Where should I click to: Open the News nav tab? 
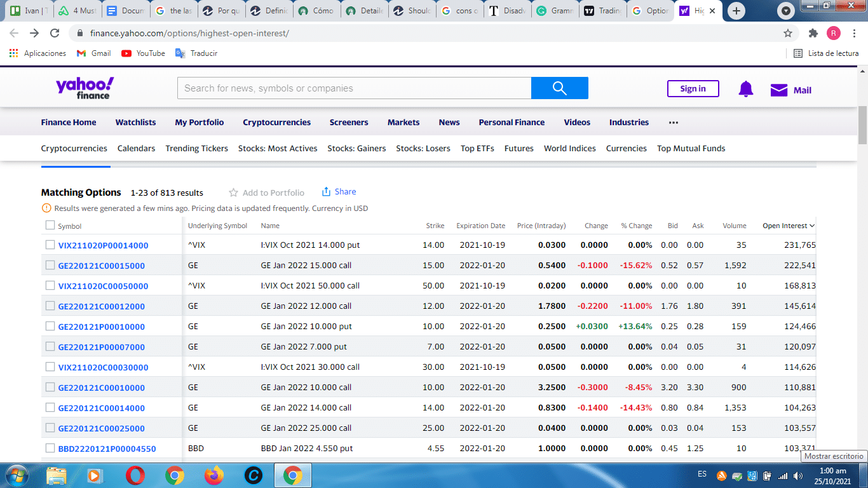[449, 123]
